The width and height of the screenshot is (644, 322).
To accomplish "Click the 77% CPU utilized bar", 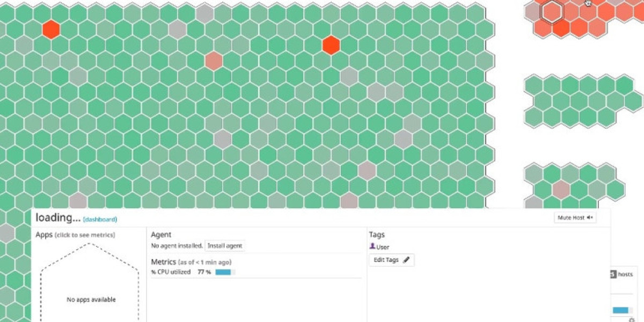I will pyautogui.click(x=225, y=272).
